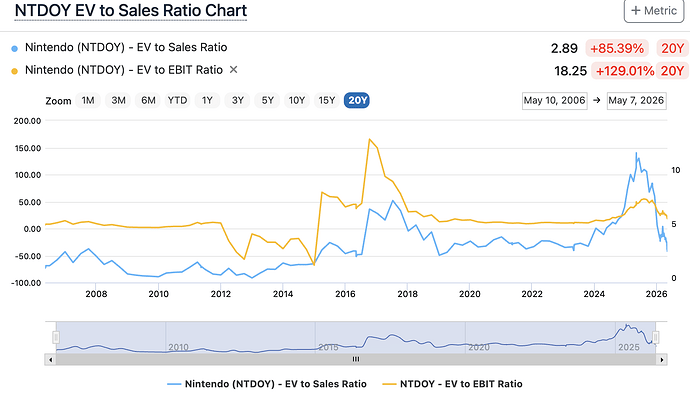Switch zoom to 10Y

click(297, 100)
